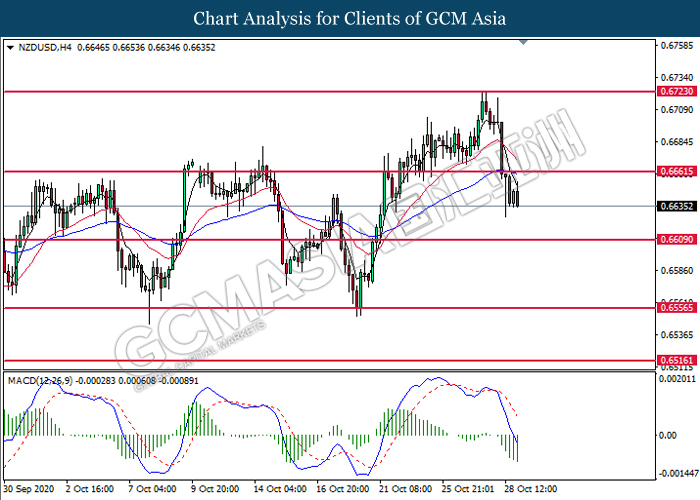Click the 0.65860 price scale value

[x=677, y=271]
